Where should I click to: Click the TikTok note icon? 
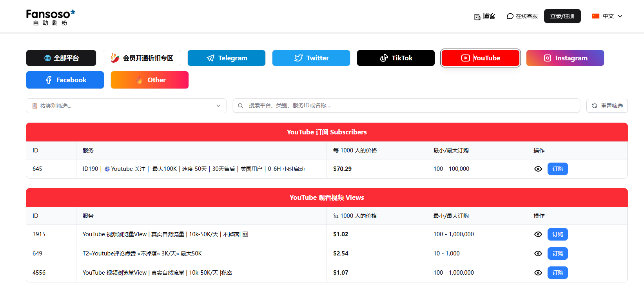coord(384,58)
